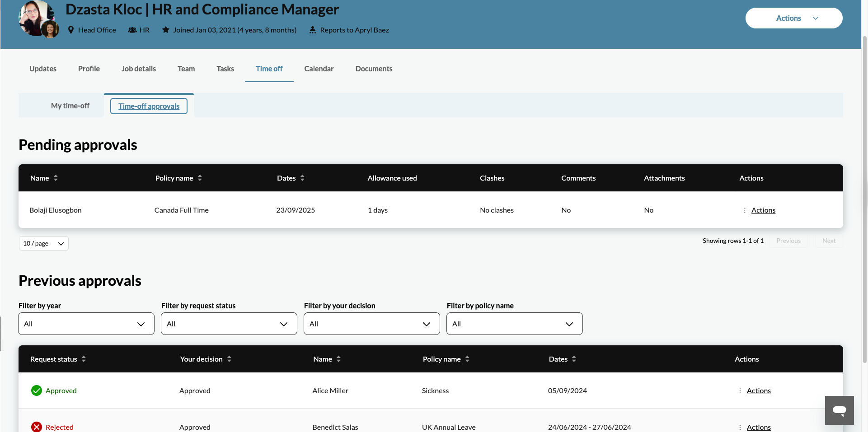
Task: Click Dzasta Kloc's profile photo
Action: [34, 16]
